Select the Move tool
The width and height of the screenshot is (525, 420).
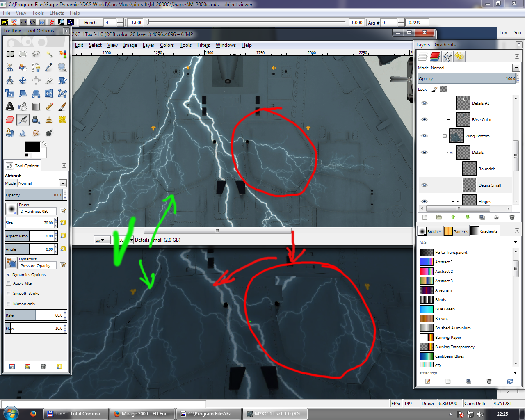(x=23, y=80)
